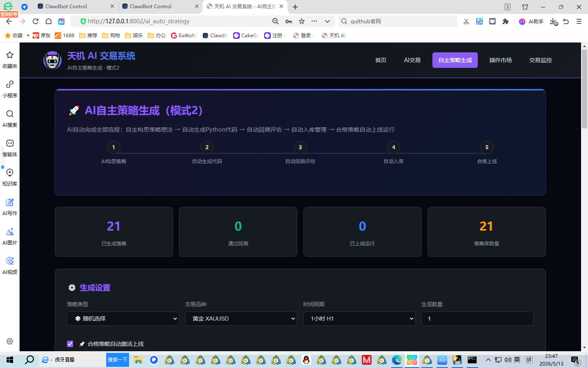Image resolution: width=588 pixels, height=368 pixels.
Task: Close the 天机 AI 交易系统 tab
Action: (x=281, y=7)
